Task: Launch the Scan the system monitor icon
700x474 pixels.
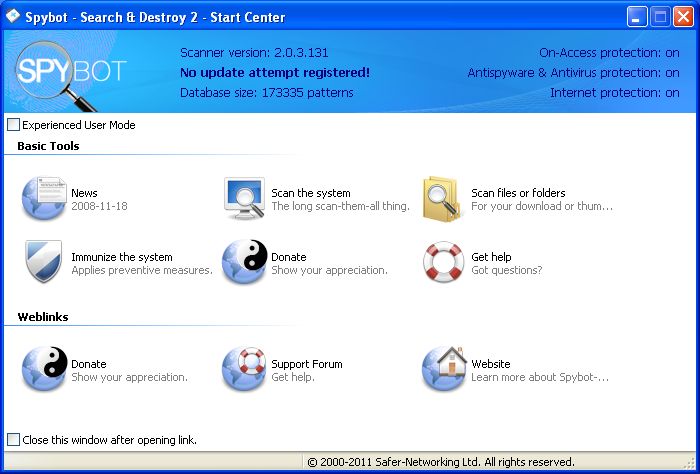Action: coord(243,199)
